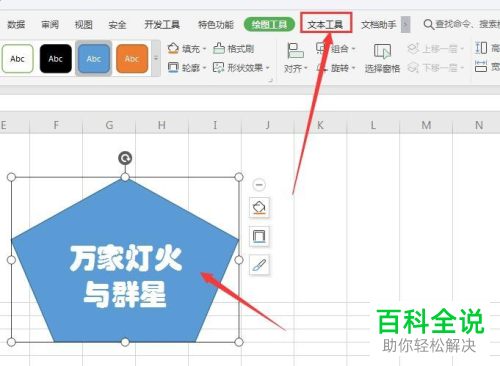Switch to the 审阅 ribbon tab
The image size is (500, 366).
click(x=50, y=25)
